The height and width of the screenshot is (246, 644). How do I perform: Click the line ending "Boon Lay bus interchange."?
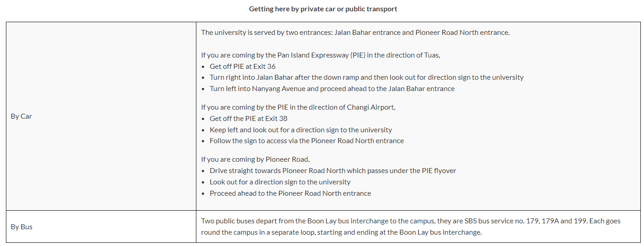pyautogui.click(x=341, y=232)
